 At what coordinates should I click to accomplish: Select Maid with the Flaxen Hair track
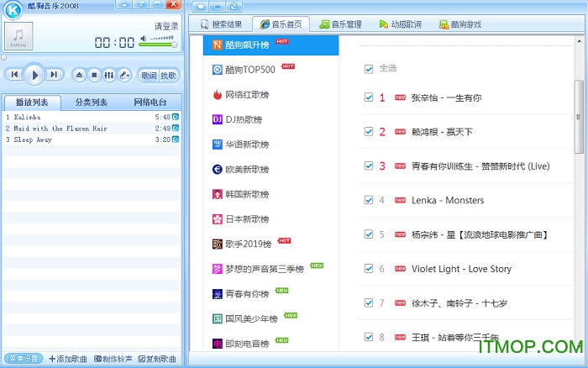[x=91, y=129]
